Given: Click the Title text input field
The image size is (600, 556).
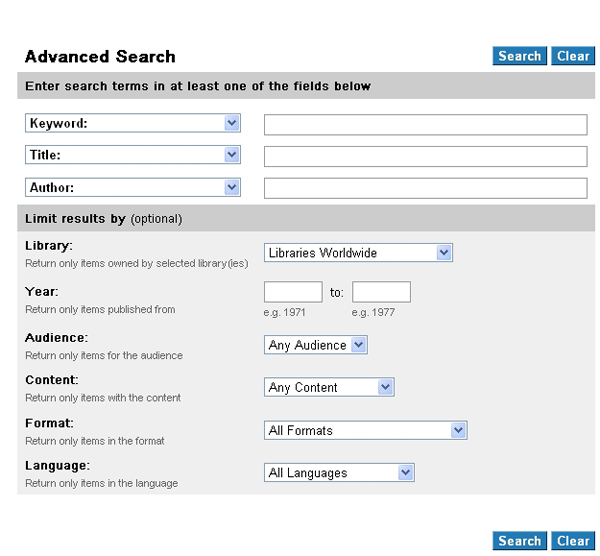Looking at the screenshot, I should [x=425, y=156].
